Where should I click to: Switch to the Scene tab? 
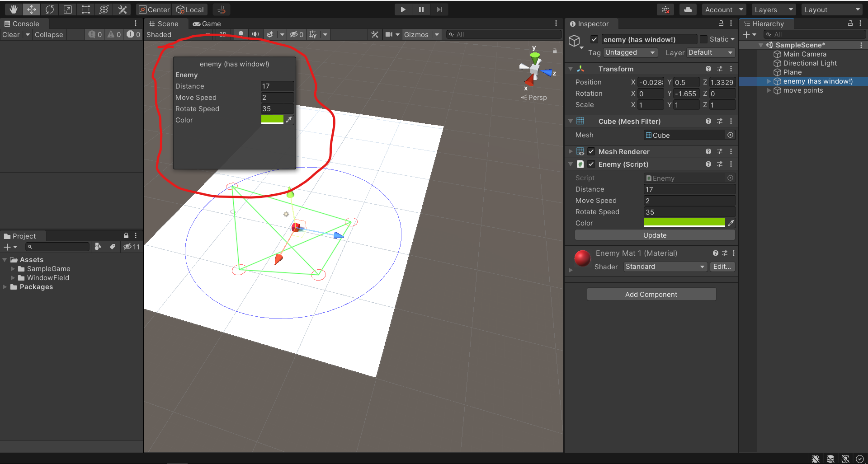[x=163, y=23]
